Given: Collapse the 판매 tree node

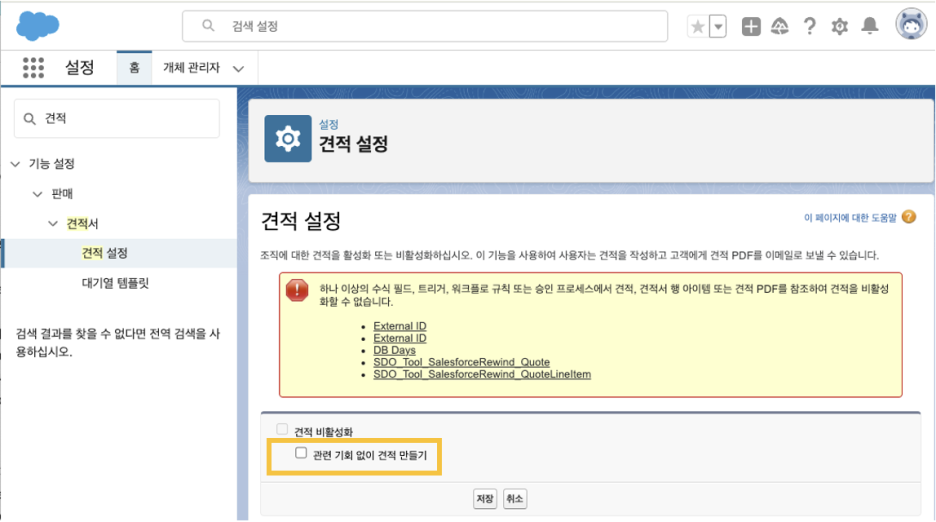Looking at the screenshot, I should coord(38,194).
